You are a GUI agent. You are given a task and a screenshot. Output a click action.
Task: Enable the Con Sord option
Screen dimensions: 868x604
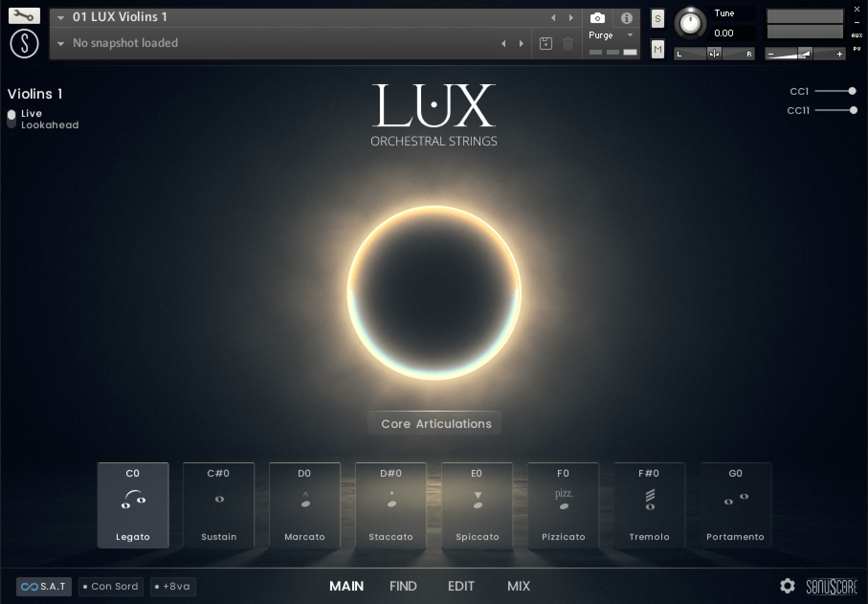[111, 586]
